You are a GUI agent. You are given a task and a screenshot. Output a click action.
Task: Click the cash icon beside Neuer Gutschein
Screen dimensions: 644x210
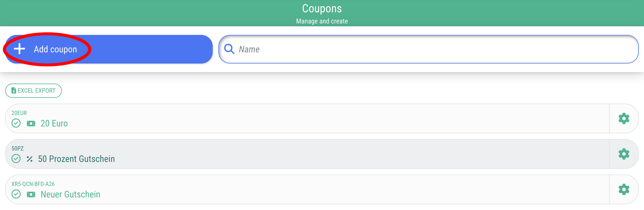[31, 195]
